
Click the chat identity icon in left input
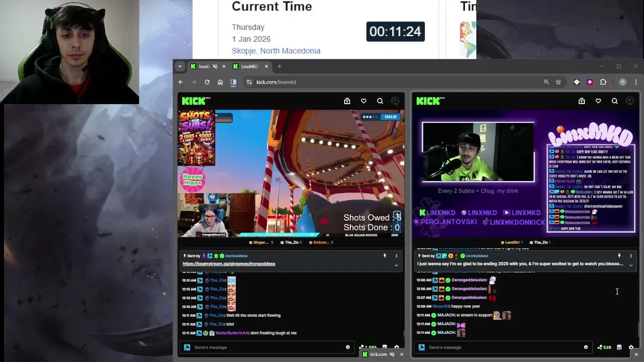click(187, 347)
